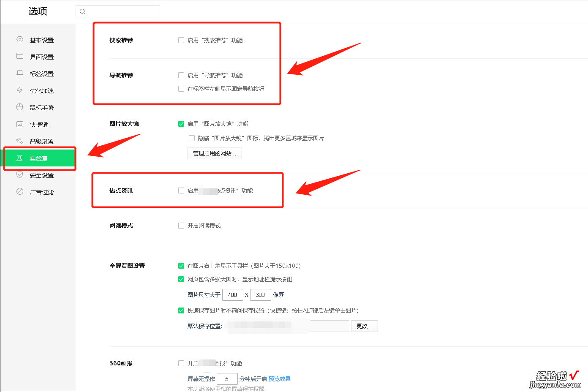588x392 pixels.
Task: Click the 实验室 flask icon
Action: tap(19, 158)
